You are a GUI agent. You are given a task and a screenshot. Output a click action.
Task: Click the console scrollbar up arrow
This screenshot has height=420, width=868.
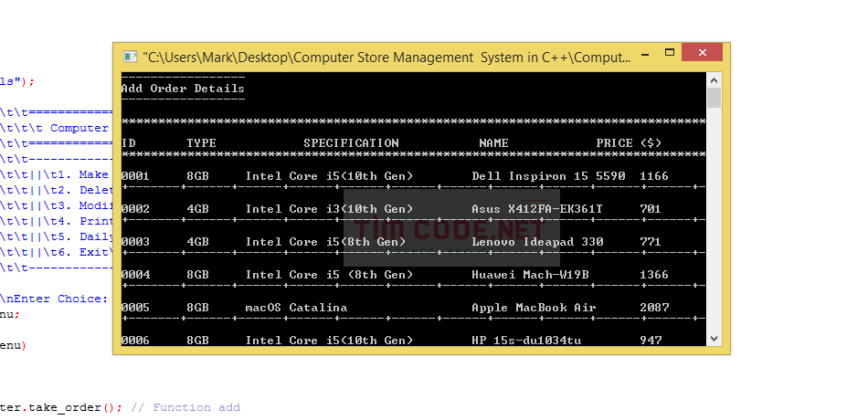715,80
